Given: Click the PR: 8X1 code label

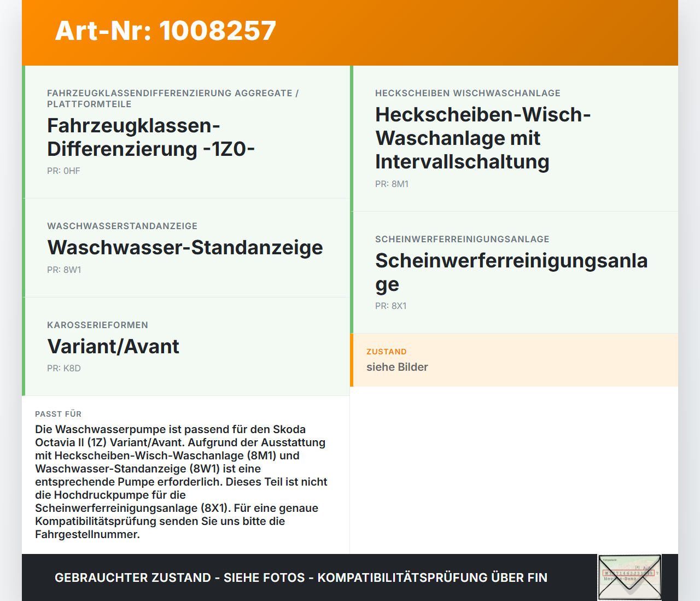Looking at the screenshot, I should (x=390, y=306).
